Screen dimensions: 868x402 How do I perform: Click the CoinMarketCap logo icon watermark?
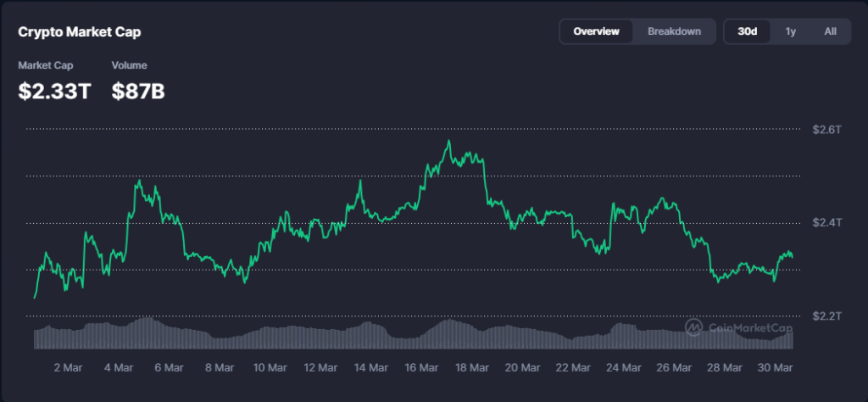click(693, 327)
